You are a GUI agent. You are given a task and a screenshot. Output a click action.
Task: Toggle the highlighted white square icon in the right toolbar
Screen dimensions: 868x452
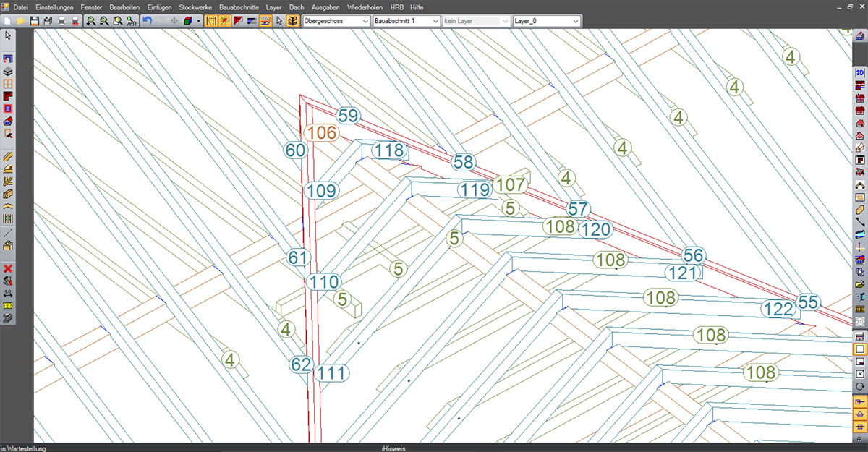click(x=860, y=349)
